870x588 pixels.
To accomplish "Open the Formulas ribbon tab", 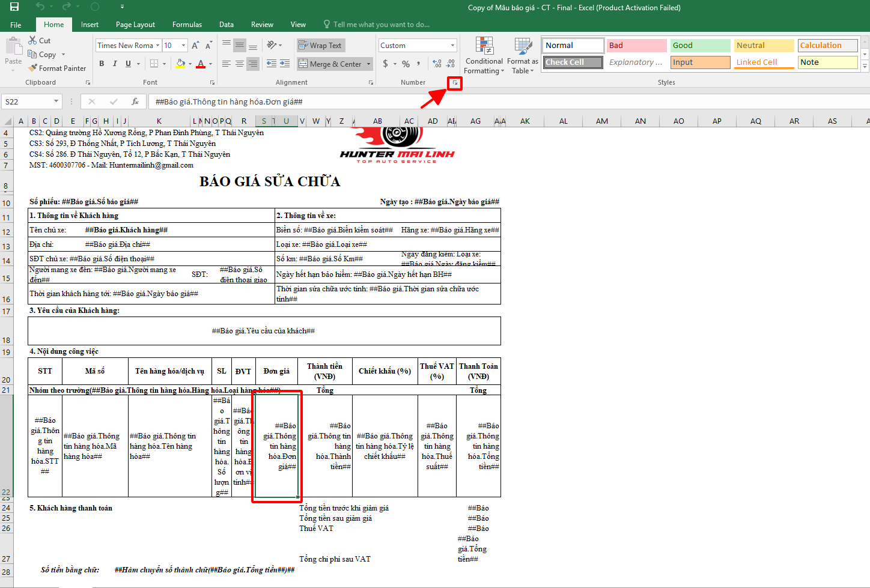I will pyautogui.click(x=187, y=25).
